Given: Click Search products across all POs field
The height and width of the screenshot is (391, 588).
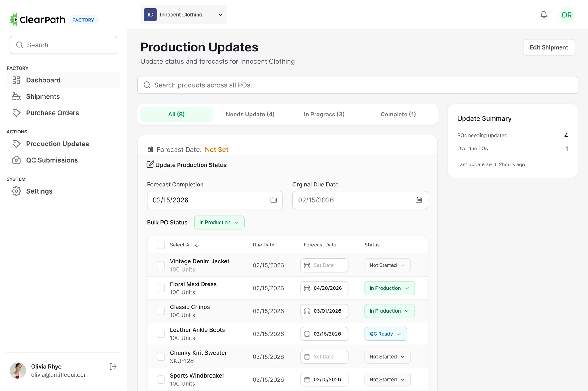Looking at the screenshot, I should (357, 85).
